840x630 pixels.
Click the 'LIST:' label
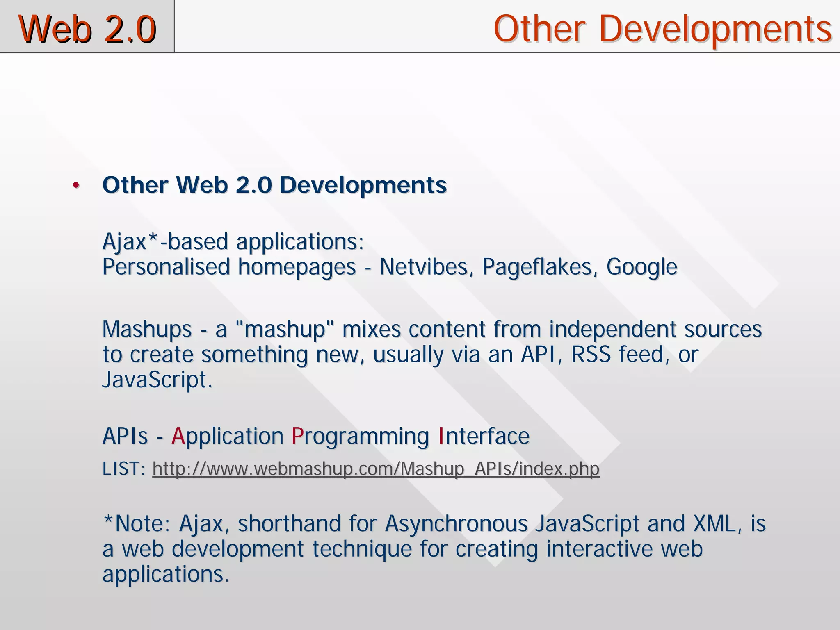point(123,469)
